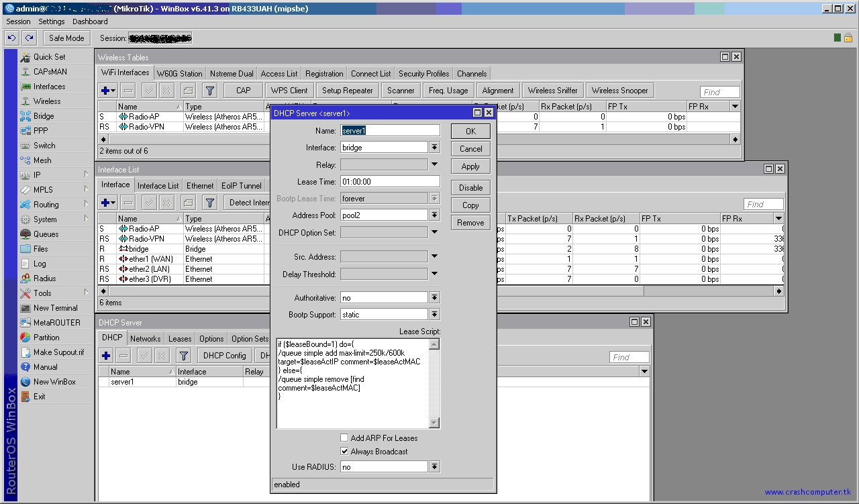Open Address Pool dropdown
The image size is (859, 504).
coord(435,215)
